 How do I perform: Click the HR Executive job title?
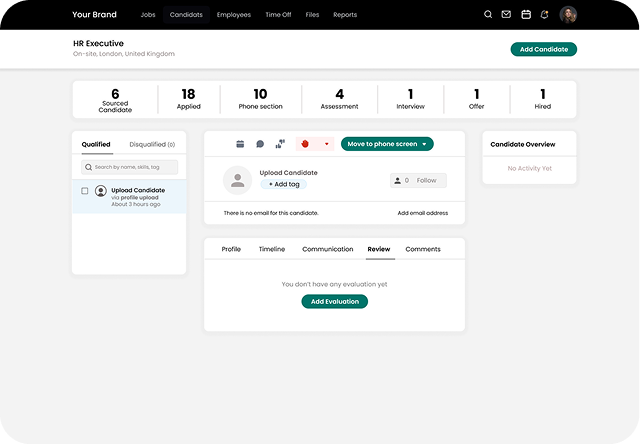(98, 43)
